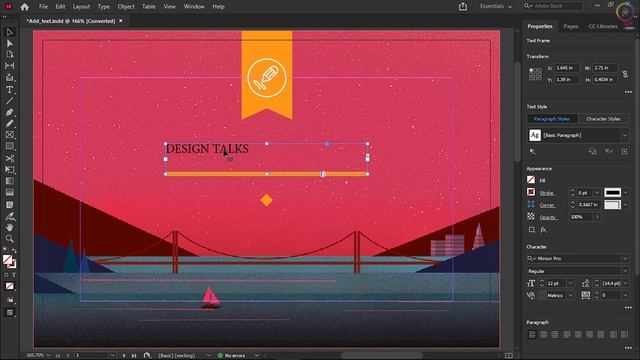This screenshot has height=360, width=640.
Task: Open the Essentials workspace dropdown
Action: coord(496,6)
